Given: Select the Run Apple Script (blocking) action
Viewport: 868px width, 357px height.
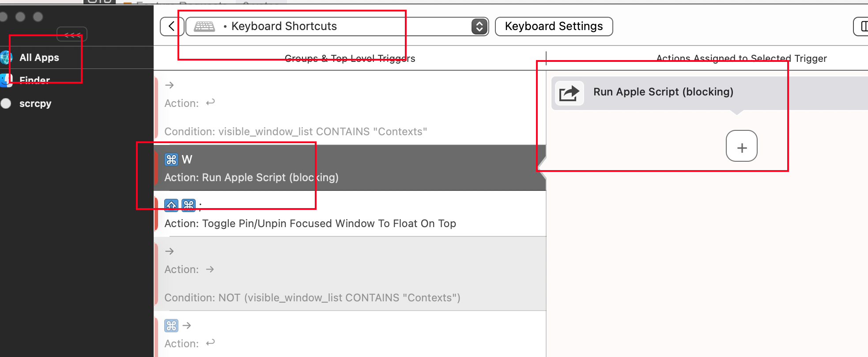Looking at the screenshot, I should pos(709,93).
